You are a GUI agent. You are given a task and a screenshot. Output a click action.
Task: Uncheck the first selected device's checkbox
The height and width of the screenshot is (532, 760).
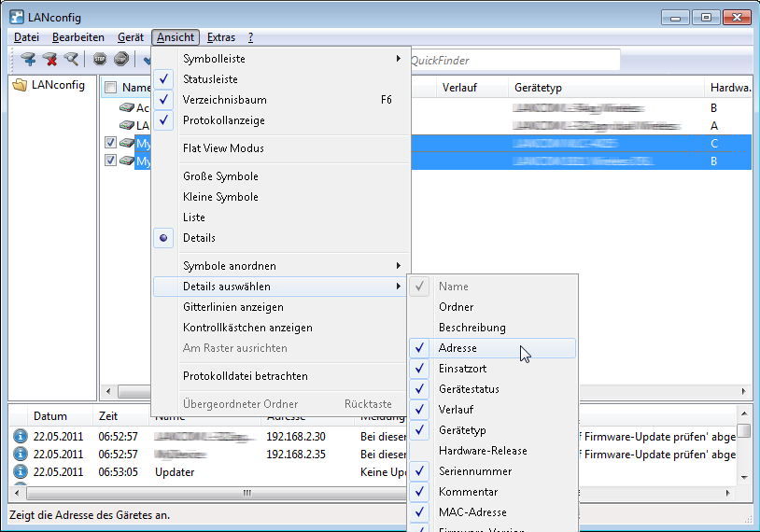[111, 144]
